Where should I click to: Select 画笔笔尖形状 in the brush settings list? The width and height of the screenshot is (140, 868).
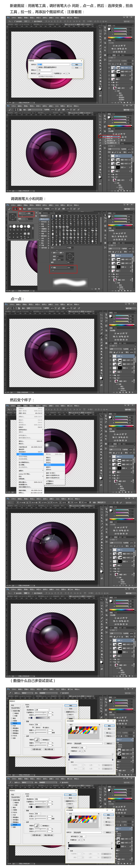coord(44,219)
